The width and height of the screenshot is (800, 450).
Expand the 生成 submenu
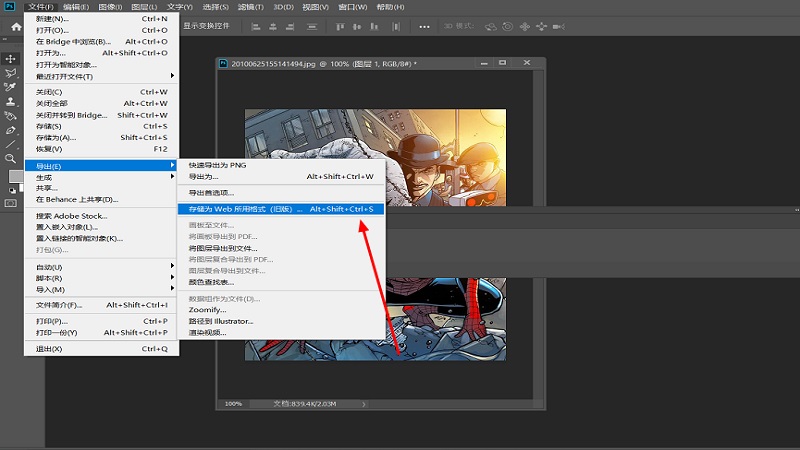tap(102, 177)
